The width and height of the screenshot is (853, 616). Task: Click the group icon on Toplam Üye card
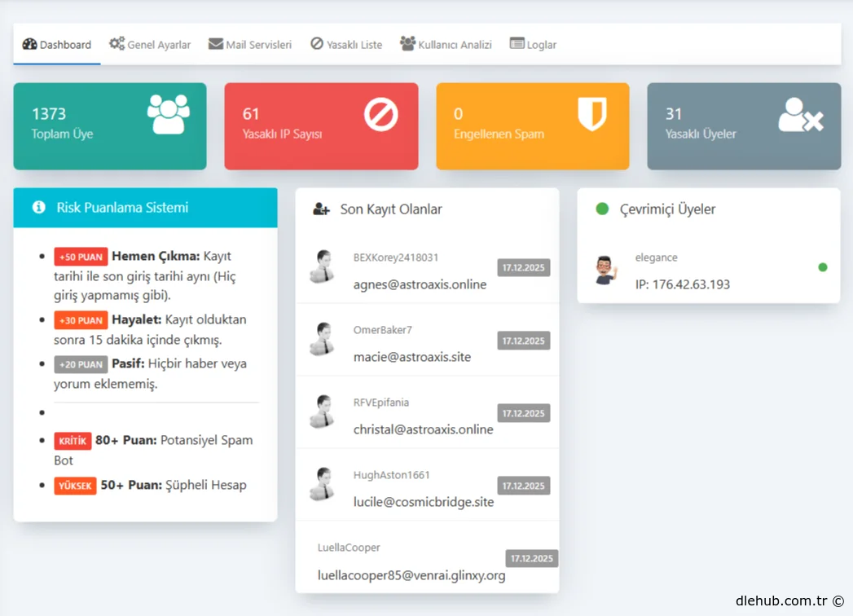(x=169, y=115)
